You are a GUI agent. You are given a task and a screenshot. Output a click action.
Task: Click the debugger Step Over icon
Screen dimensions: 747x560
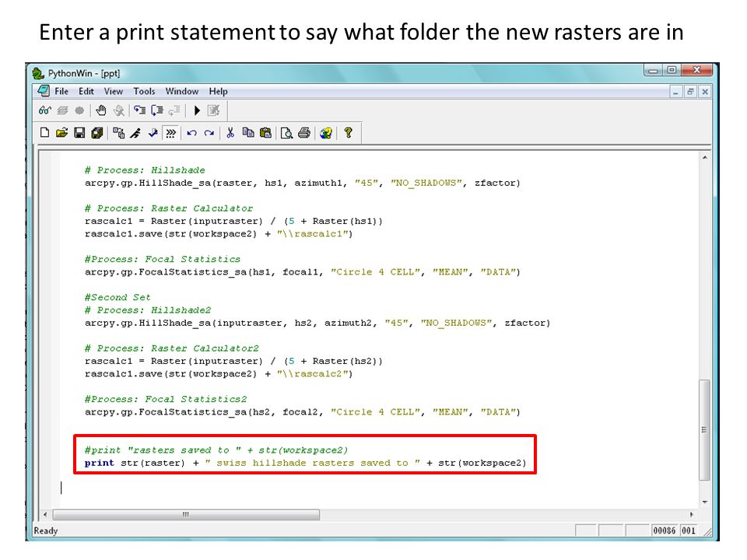pyautogui.click(x=156, y=110)
